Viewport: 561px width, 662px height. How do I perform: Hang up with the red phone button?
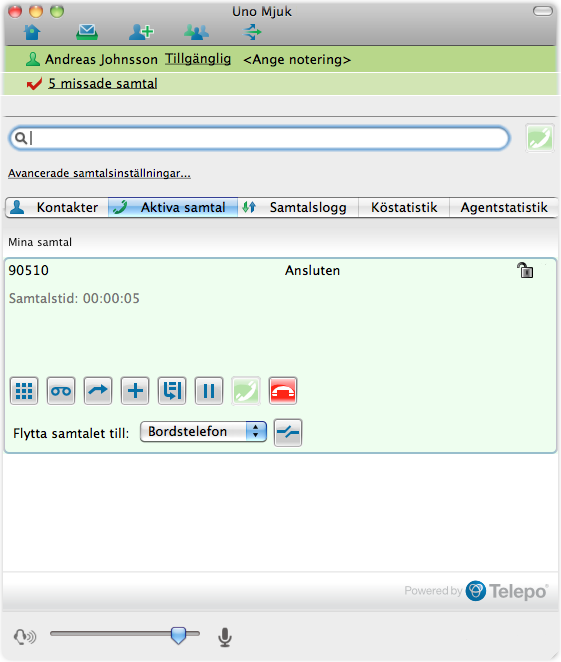click(x=283, y=391)
